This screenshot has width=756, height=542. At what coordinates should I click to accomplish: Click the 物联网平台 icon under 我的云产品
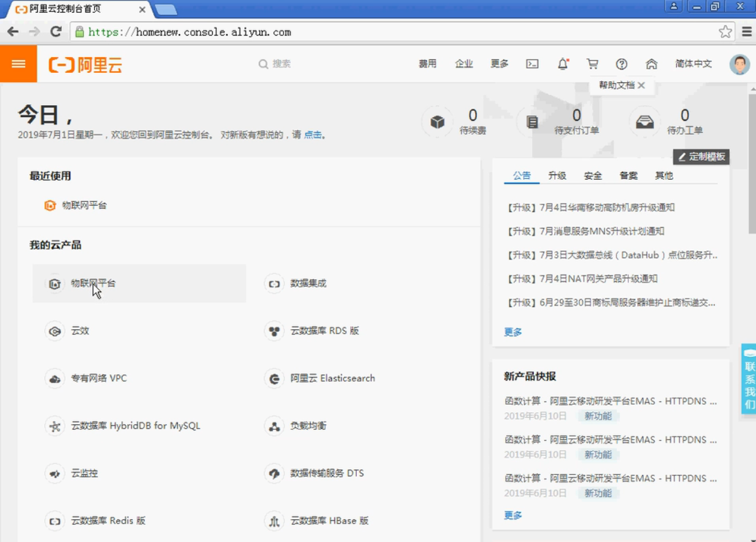pos(55,284)
